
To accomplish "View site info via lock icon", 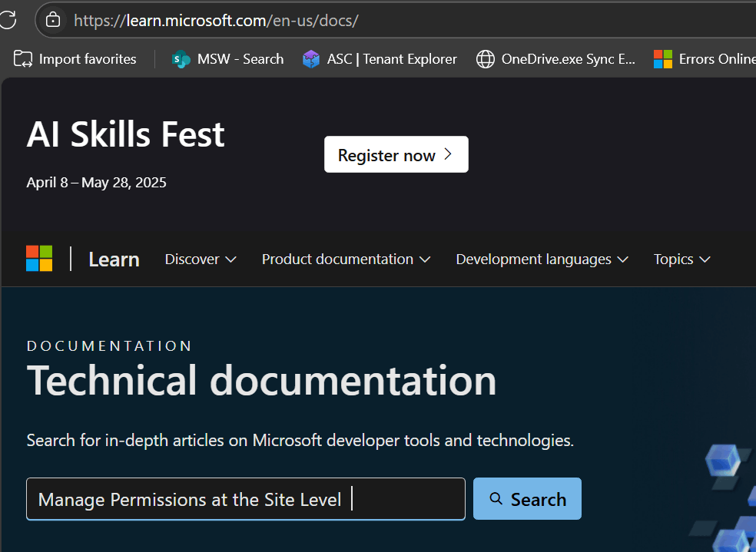I will (52, 20).
